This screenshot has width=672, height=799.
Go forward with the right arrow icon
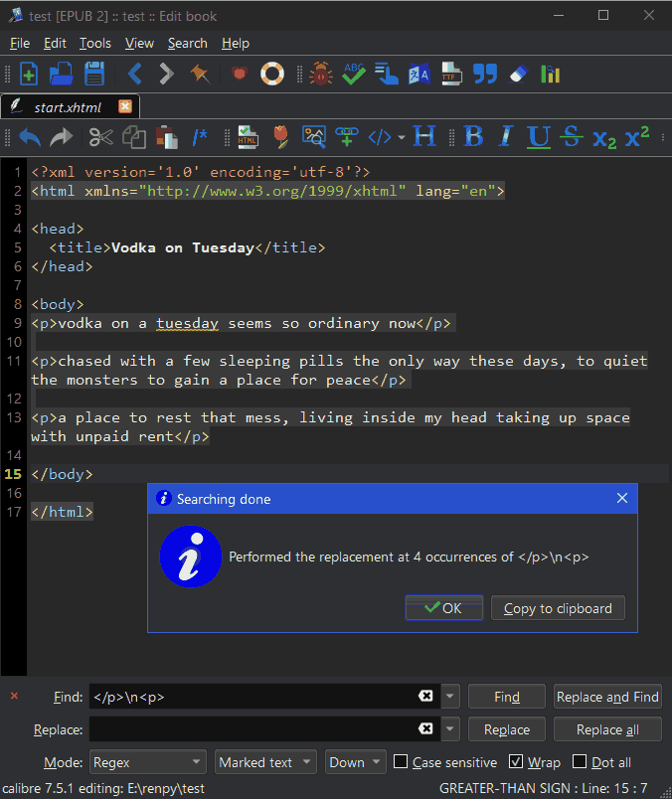pos(166,74)
